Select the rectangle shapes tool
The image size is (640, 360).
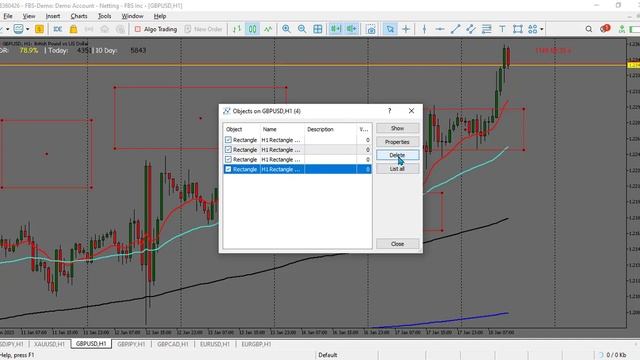click(x=518, y=29)
